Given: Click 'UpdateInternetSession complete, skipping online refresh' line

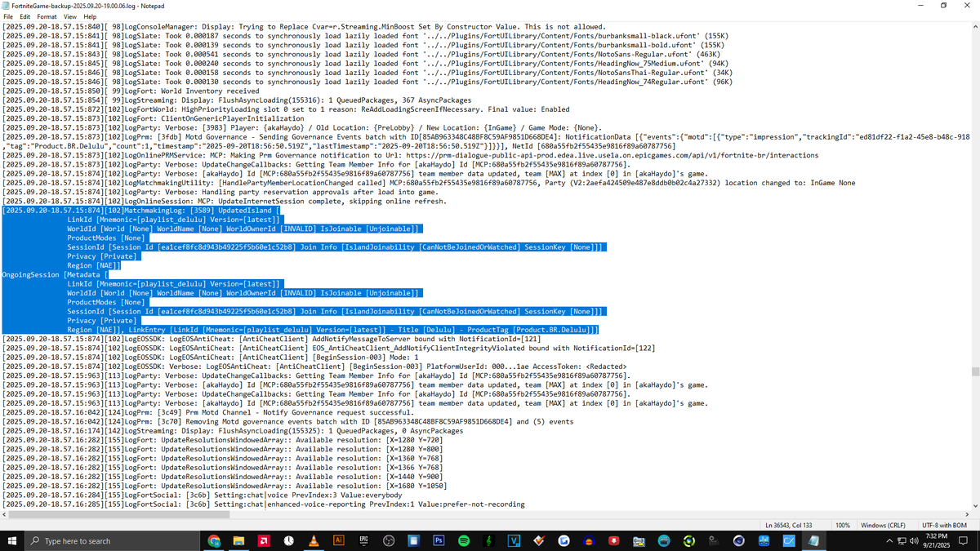Looking at the screenshot, I should (x=224, y=201).
